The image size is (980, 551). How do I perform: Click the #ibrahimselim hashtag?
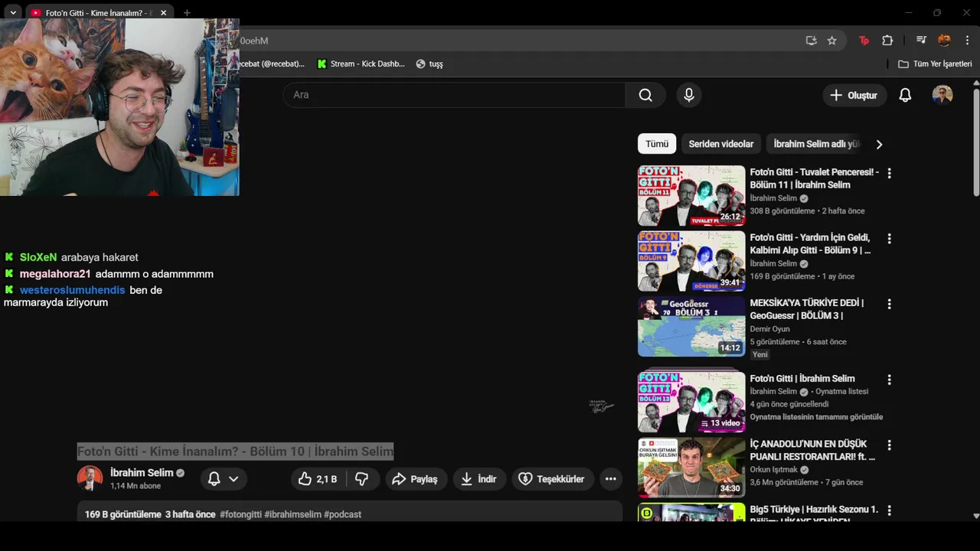292,514
